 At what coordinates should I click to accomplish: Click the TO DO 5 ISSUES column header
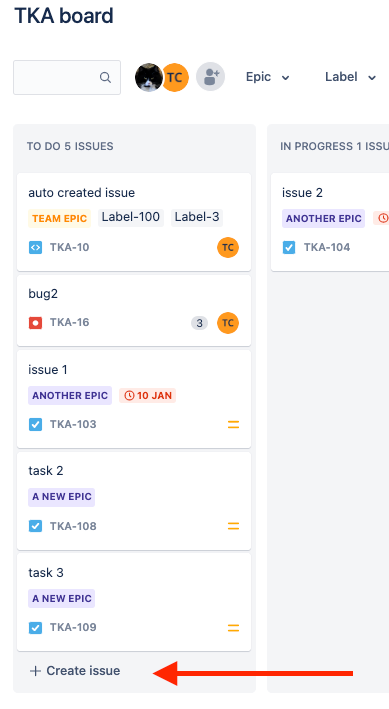70,146
